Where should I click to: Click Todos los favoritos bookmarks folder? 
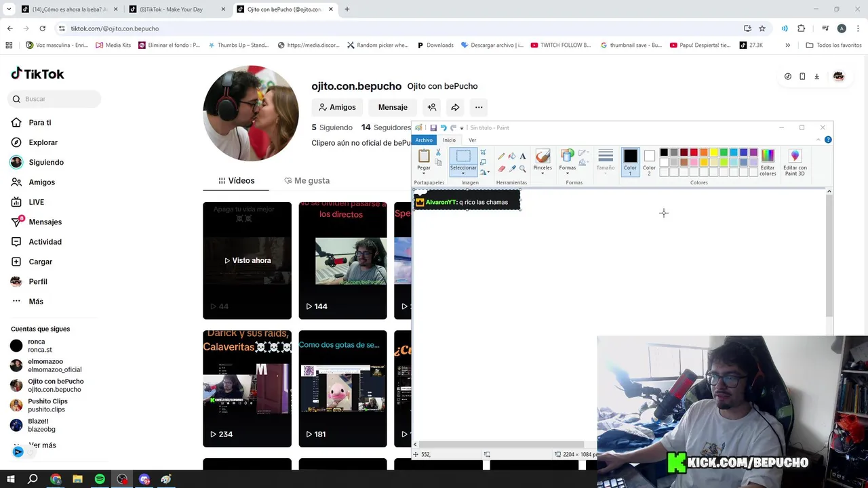pos(833,45)
